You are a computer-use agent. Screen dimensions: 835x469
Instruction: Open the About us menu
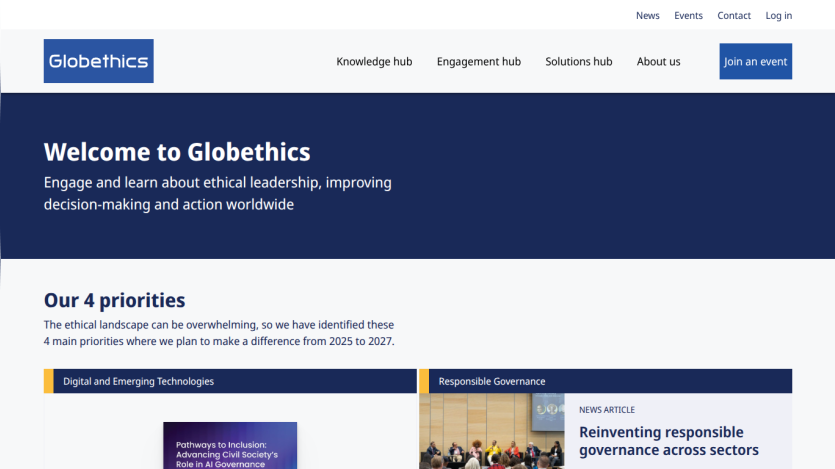coord(658,62)
